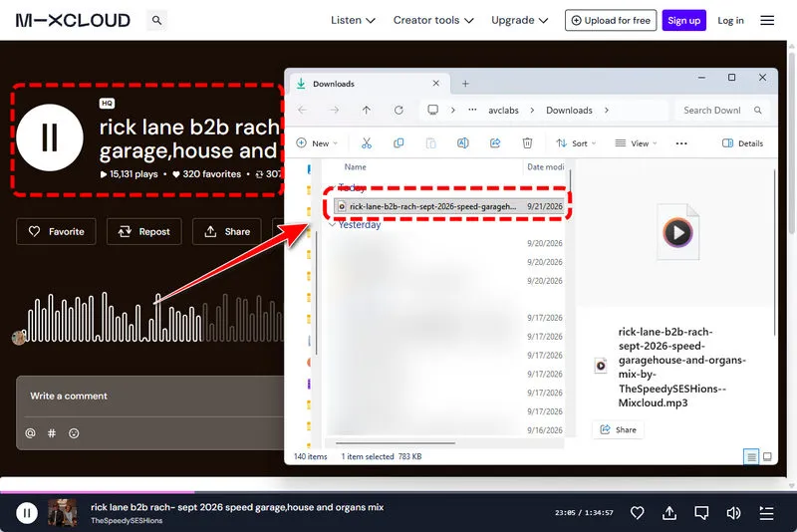Open the Sort dropdown

(x=576, y=143)
